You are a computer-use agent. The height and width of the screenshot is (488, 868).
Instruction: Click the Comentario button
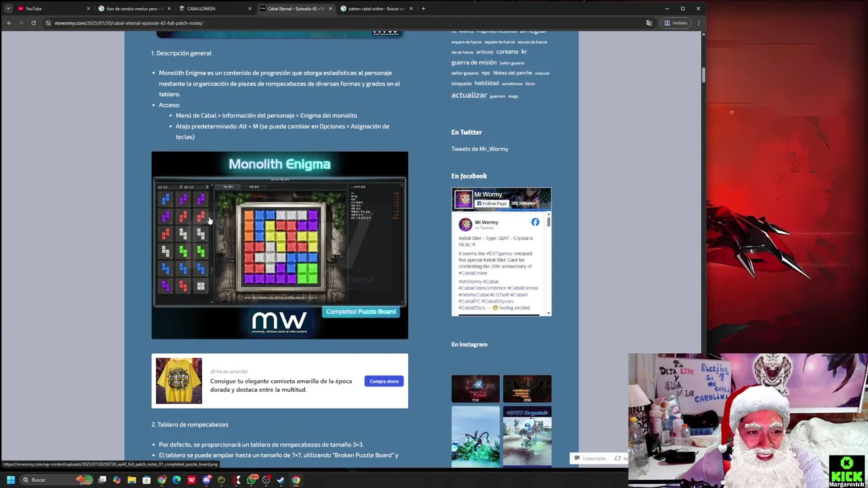[590, 459]
